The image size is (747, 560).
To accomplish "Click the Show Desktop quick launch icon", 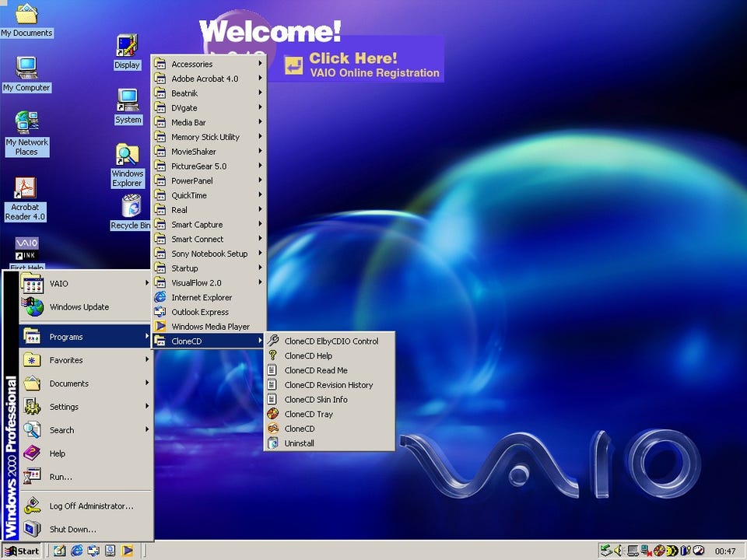I will (x=60, y=551).
